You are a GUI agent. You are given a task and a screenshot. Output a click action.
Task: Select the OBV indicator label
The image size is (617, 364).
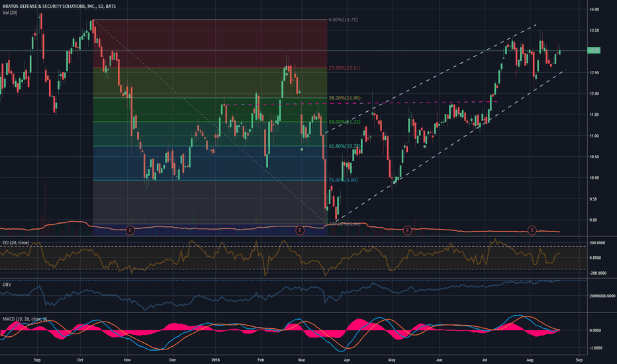(x=7, y=284)
